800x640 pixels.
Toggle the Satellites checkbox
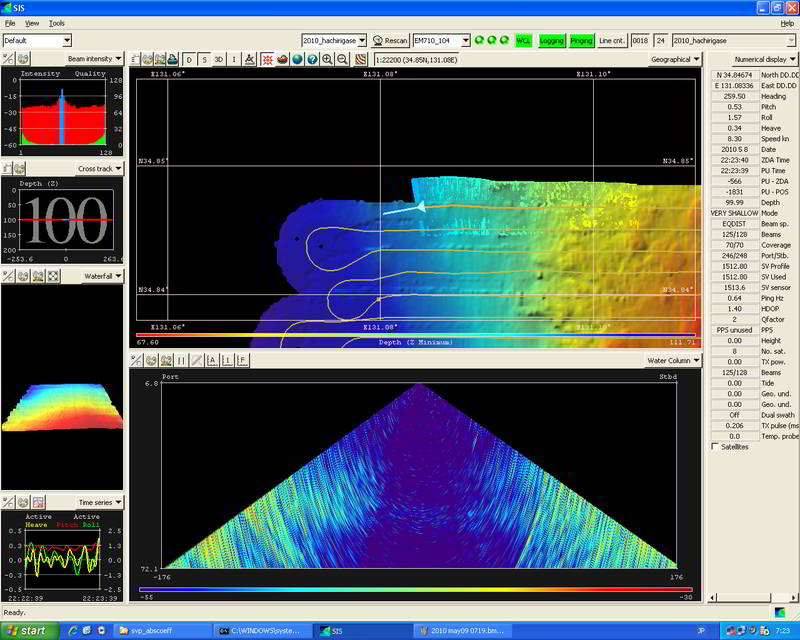point(713,446)
